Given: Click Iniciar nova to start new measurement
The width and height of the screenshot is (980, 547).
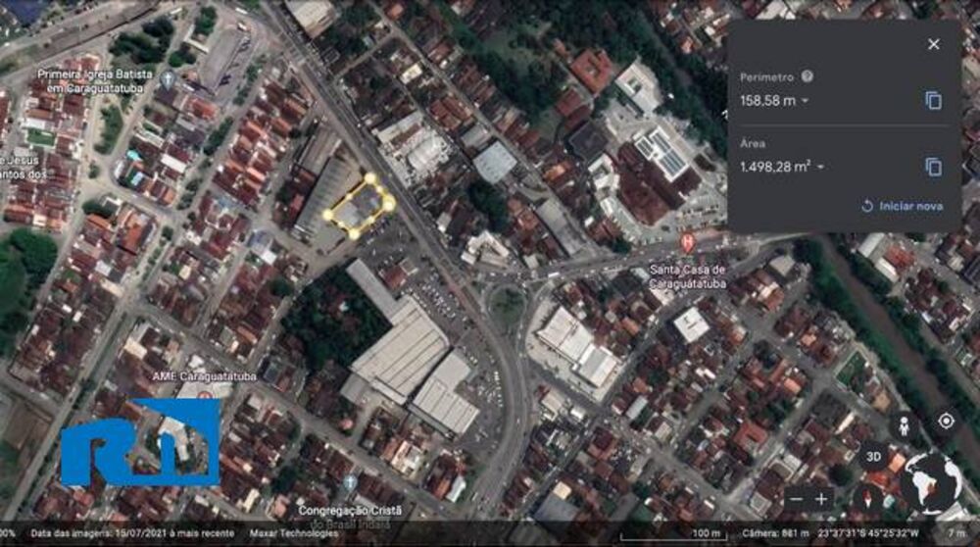Looking at the screenshot, I should [902, 206].
